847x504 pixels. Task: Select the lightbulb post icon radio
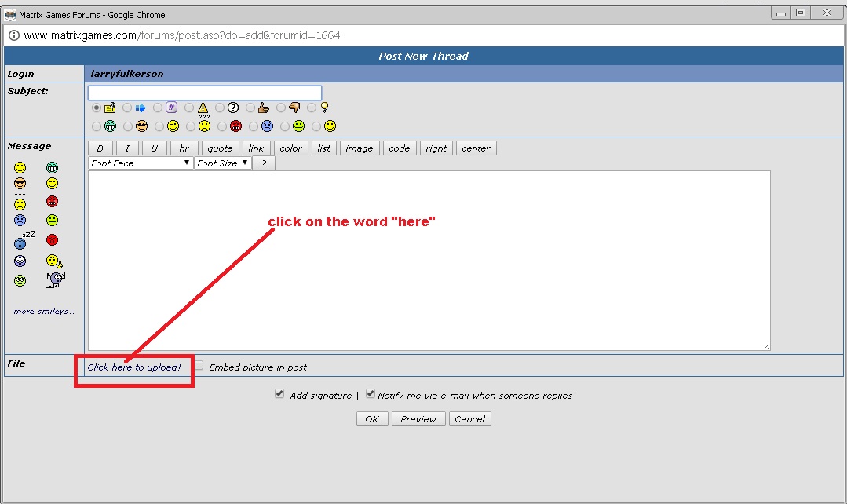click(312, 108)
